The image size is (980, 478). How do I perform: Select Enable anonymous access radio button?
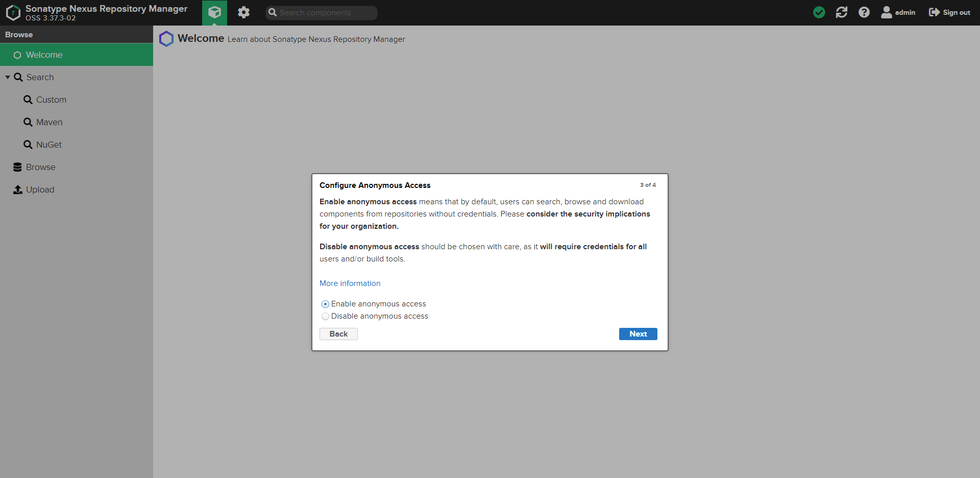[325, 304]
